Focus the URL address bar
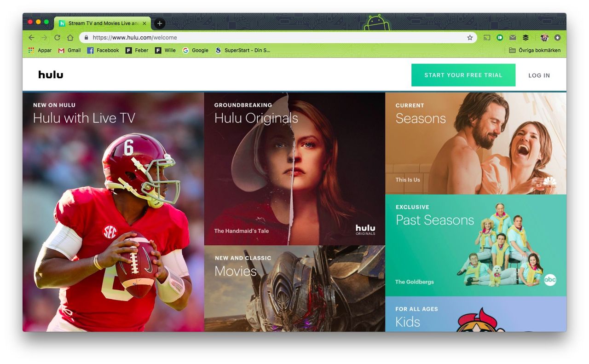This screenshot has height=364, width=589. click(x=278, y=38)
